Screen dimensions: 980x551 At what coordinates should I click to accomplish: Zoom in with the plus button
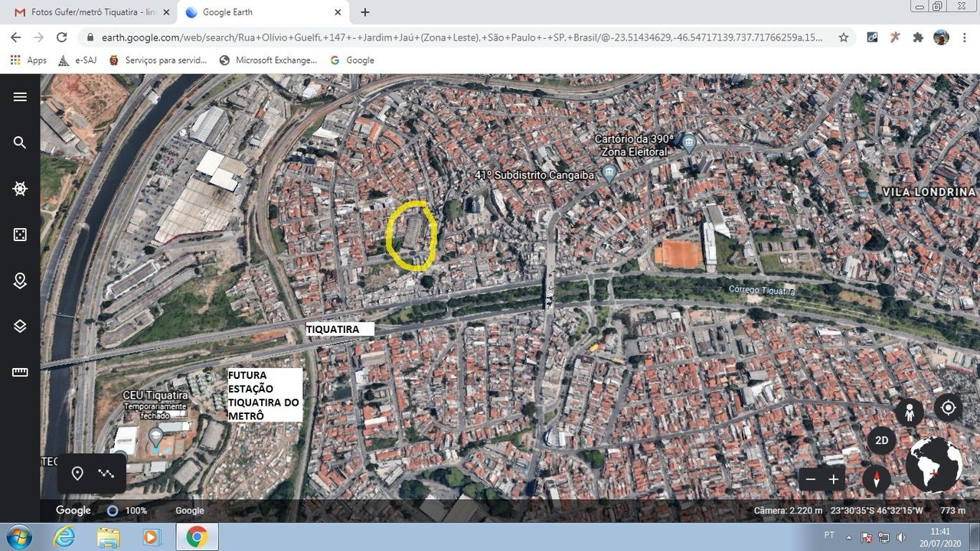tap(834, 479)
